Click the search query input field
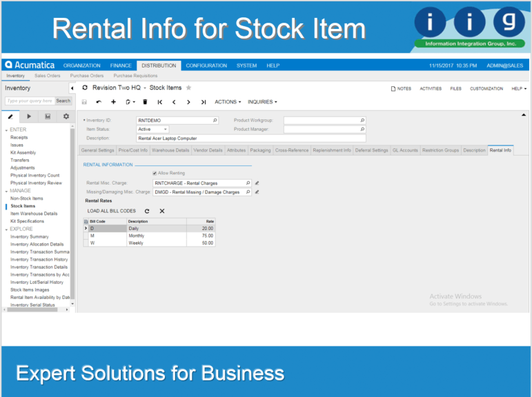The width and height of the screenshot is (532, 397). point(30,101)
